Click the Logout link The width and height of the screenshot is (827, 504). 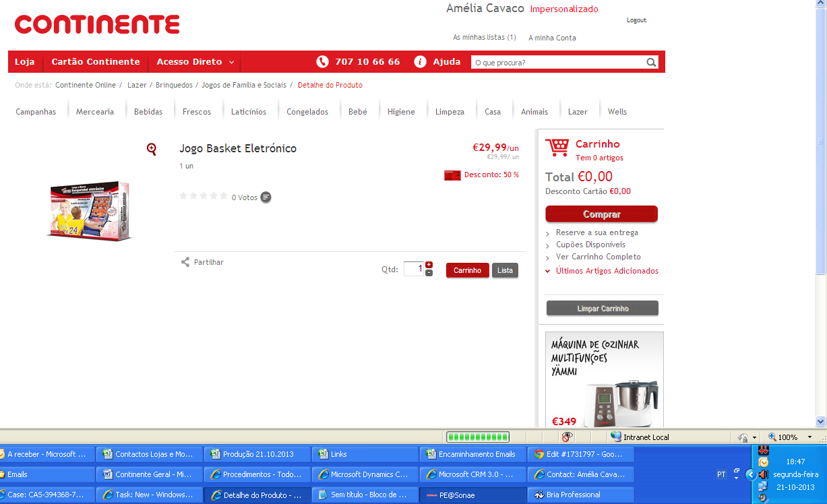pos(636,20)
